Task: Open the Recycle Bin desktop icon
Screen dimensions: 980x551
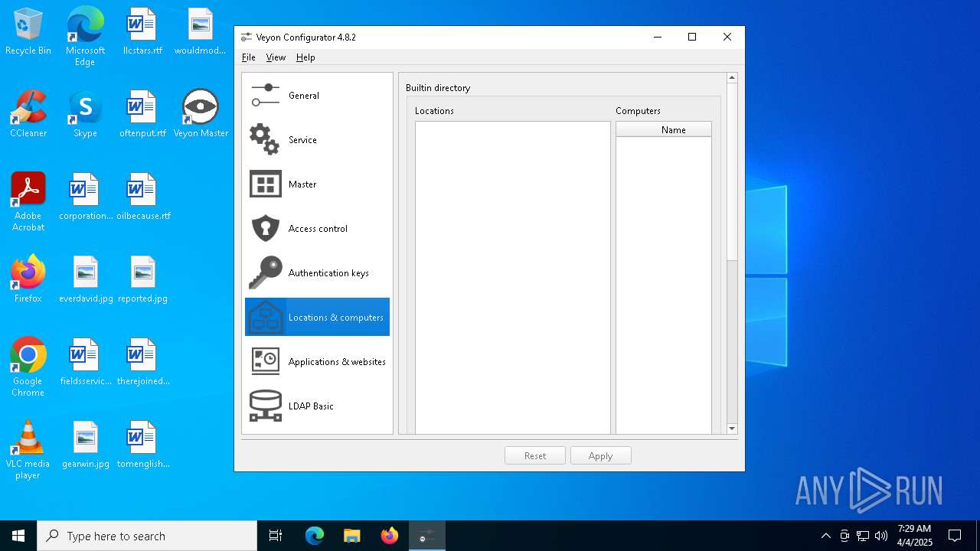Action: 28,32
